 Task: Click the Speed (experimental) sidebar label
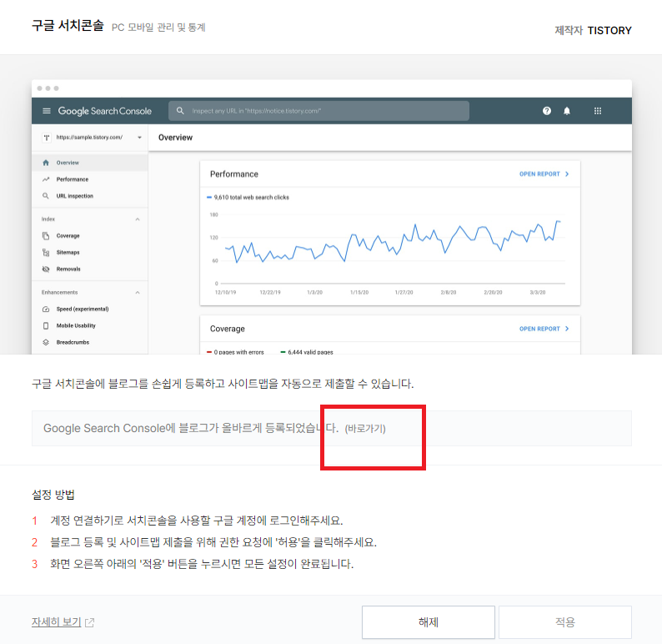83,309
